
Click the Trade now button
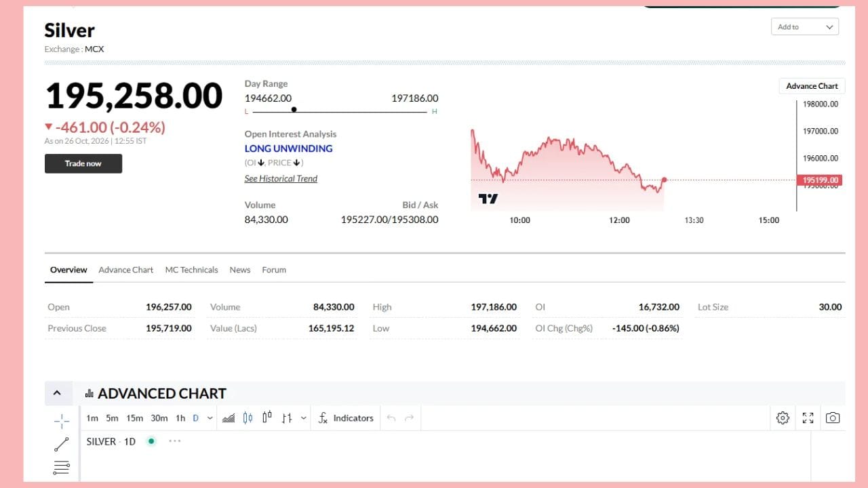tap(83, 163)
